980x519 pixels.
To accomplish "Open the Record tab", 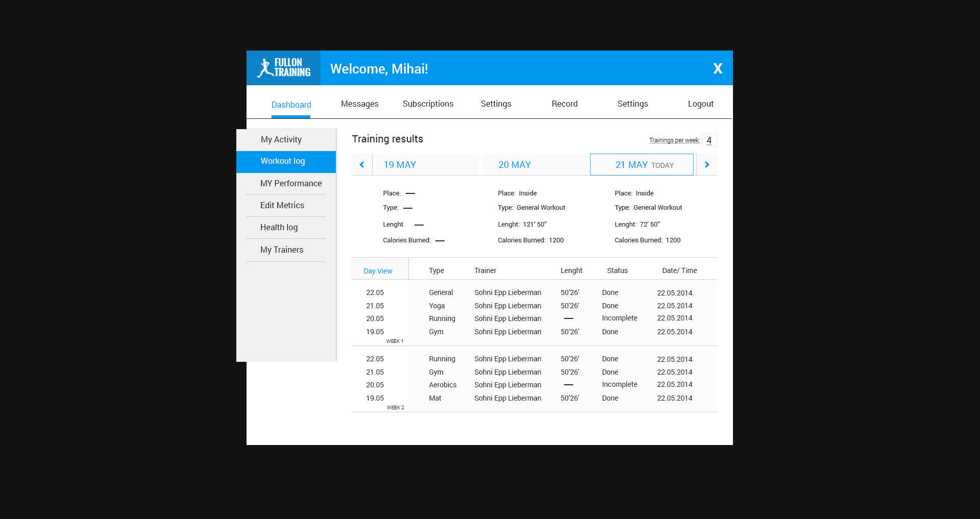I will click(565, 104).
